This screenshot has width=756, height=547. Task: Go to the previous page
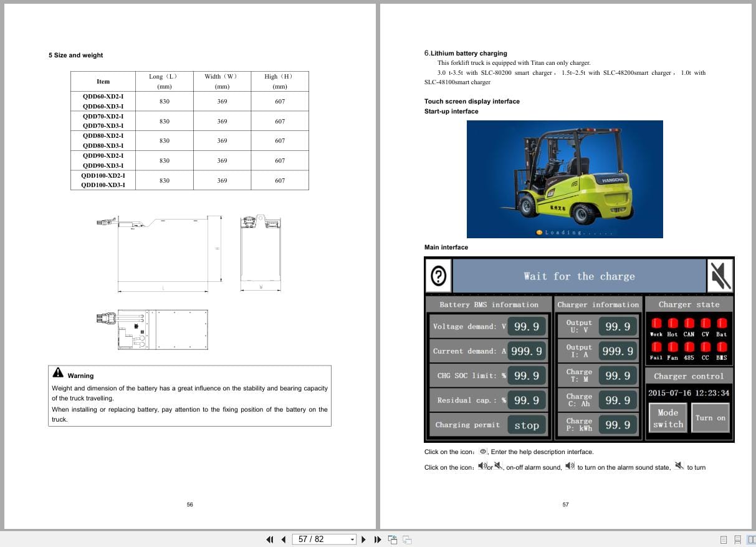click(284, 540)
